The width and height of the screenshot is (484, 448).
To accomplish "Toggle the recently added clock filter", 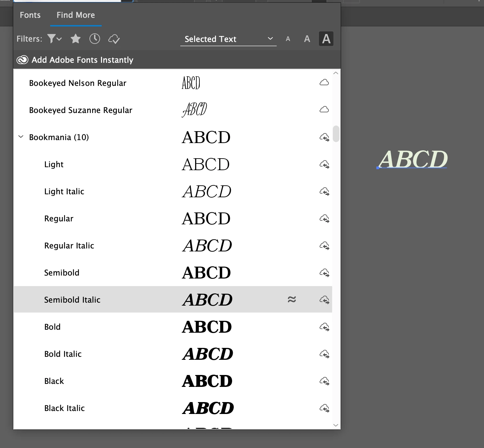I will pyautogui.click(x=95, y=39).
